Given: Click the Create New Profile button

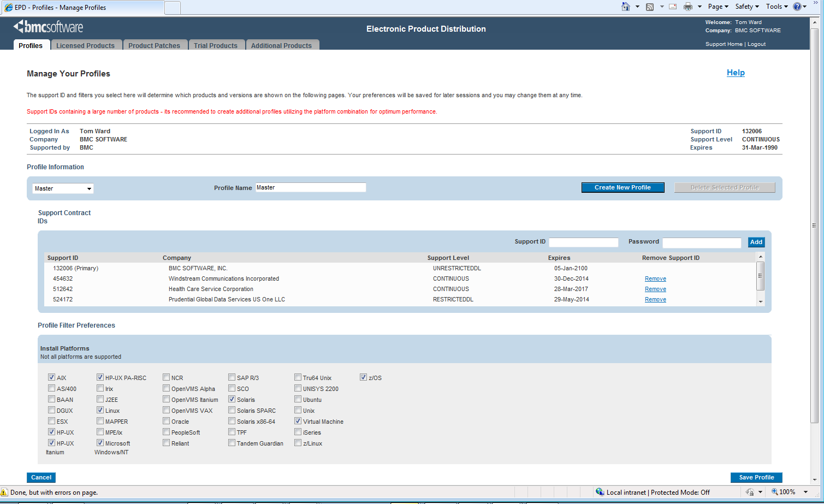Looking at the screenshot, I should (623, 187).
